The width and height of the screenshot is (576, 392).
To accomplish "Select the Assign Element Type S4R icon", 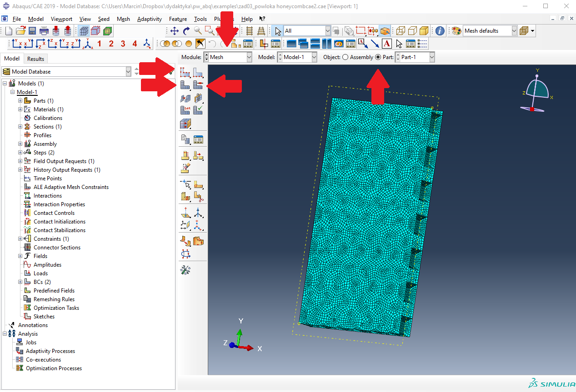I will (x=185, y=110).
